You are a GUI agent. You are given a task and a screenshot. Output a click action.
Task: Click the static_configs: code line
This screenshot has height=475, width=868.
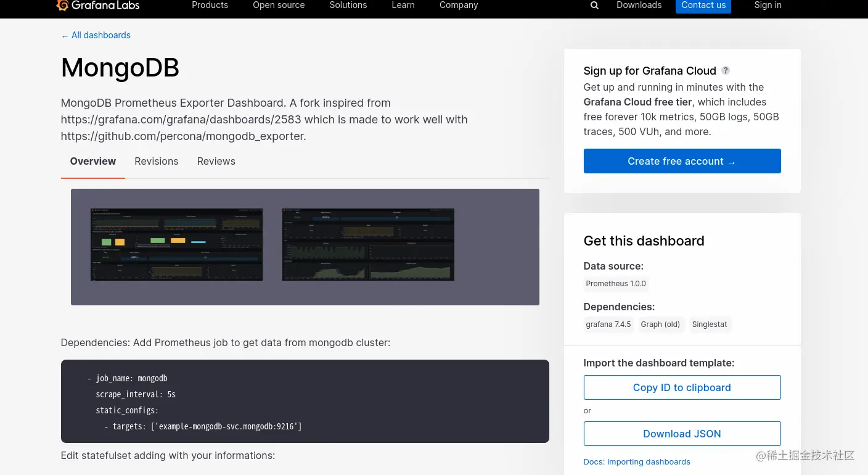pos(127,410)
